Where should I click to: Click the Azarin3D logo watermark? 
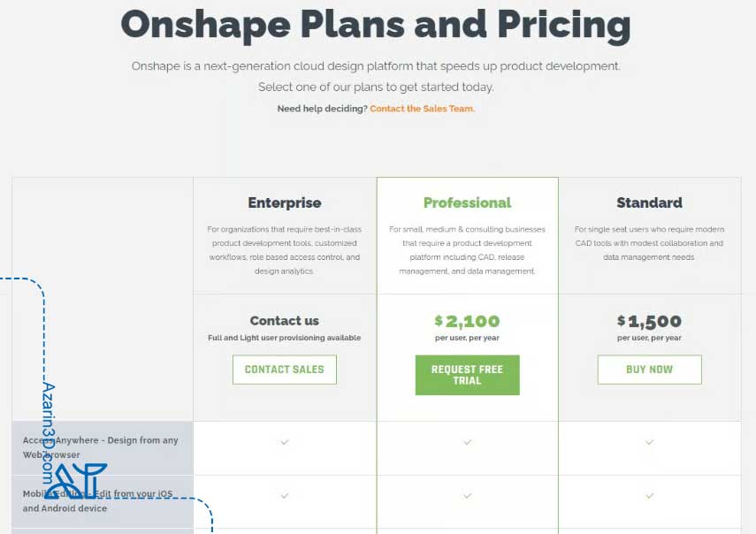[x=76, y=481]
